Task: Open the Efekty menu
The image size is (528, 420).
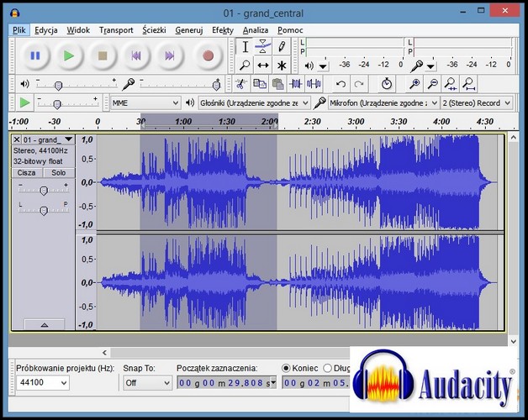Action: (x=223, y=30)
